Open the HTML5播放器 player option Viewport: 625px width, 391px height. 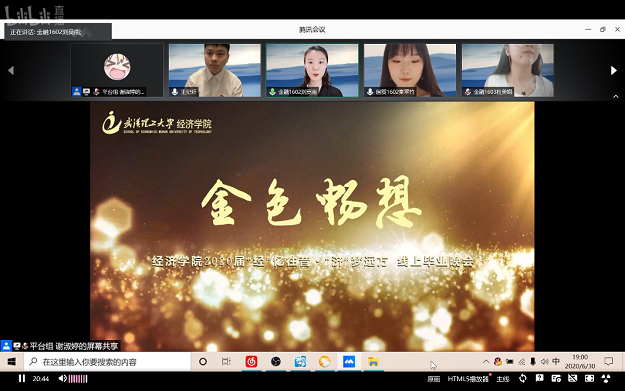tap(468, 379)
